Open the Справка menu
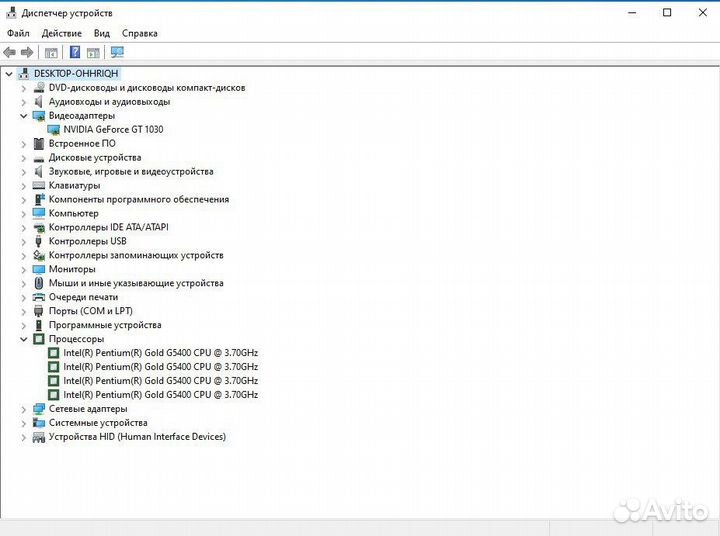Viewport: 720px width, 536px height. coord(140,33)
